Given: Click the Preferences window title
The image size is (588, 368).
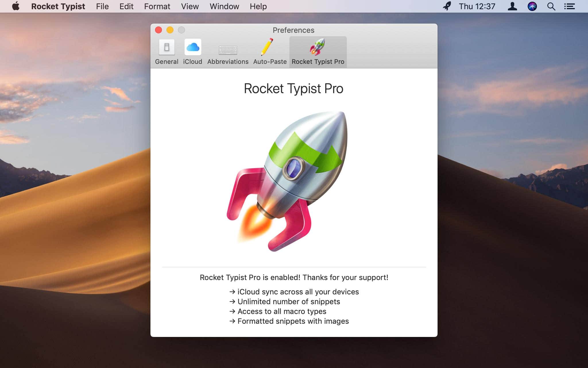Looking at the screenshot, I should pos(293,30).
